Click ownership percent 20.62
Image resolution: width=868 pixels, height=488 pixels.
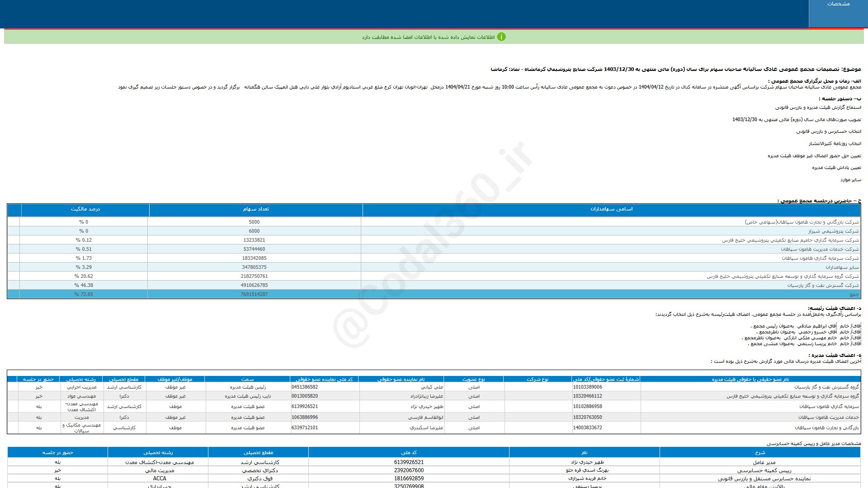pyautogui.click(x=84, y=276)
